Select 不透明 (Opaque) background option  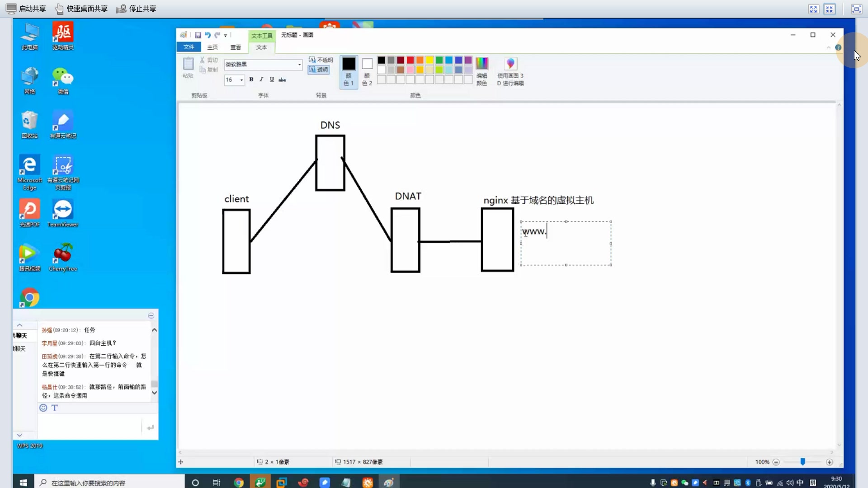coord(321,60)
